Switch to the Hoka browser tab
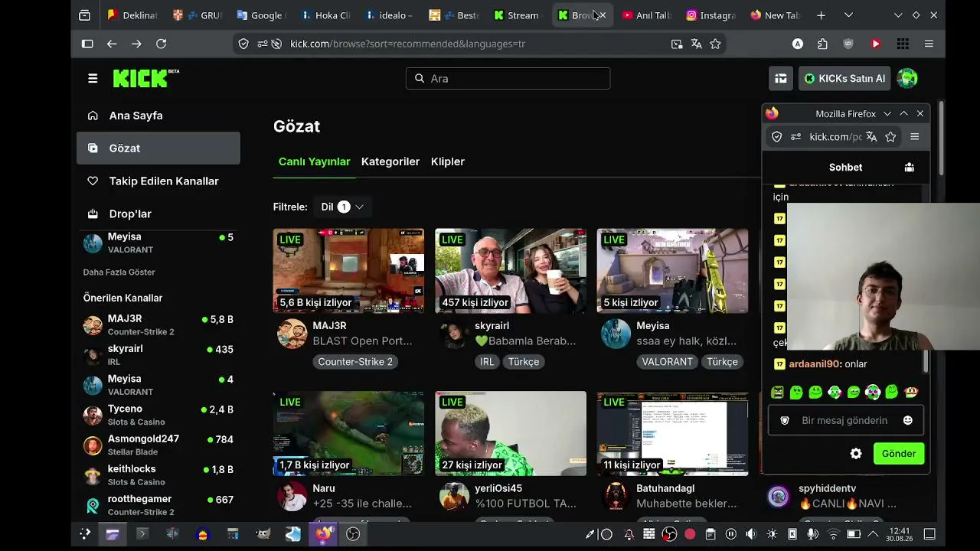This screenshot has width=980, height=551. click(x=326, y=15)
